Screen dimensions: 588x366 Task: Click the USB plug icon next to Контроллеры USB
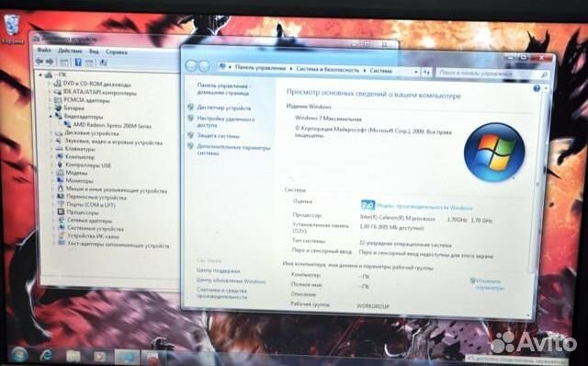(60, 165)
